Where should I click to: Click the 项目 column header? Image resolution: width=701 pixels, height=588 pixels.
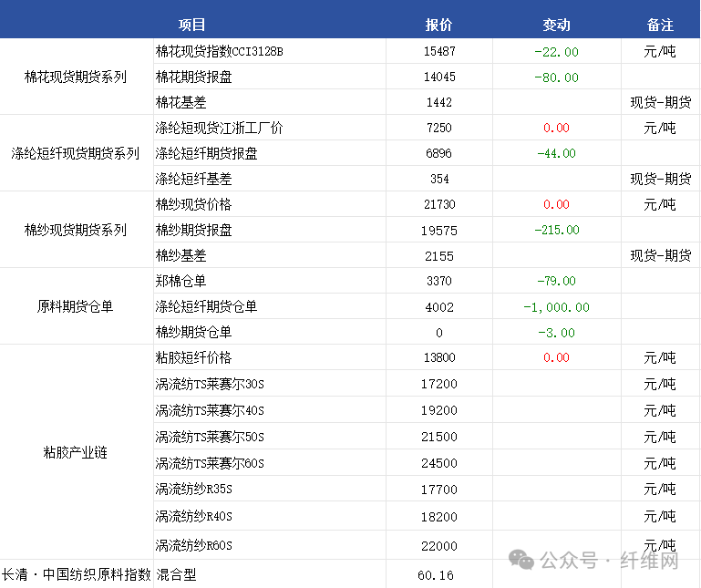tap(191, 25)
